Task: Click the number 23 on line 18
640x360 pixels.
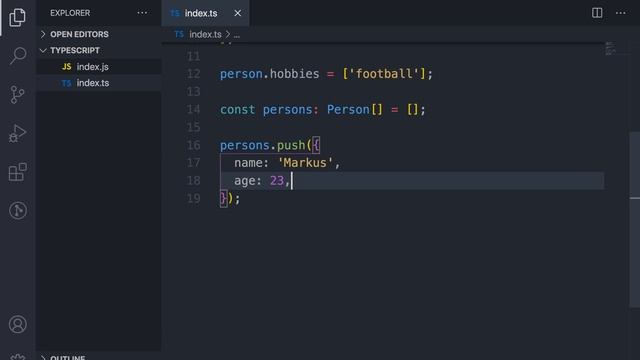Action: pos(277,180)
